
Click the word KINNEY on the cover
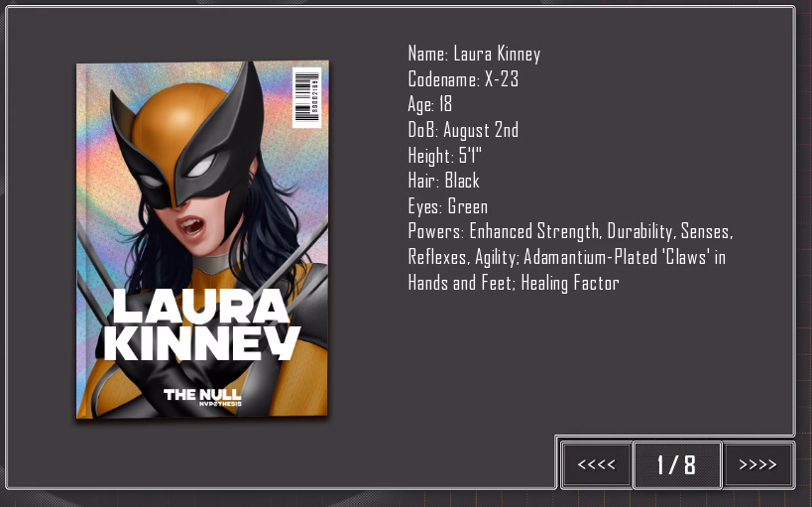(202, 343)
